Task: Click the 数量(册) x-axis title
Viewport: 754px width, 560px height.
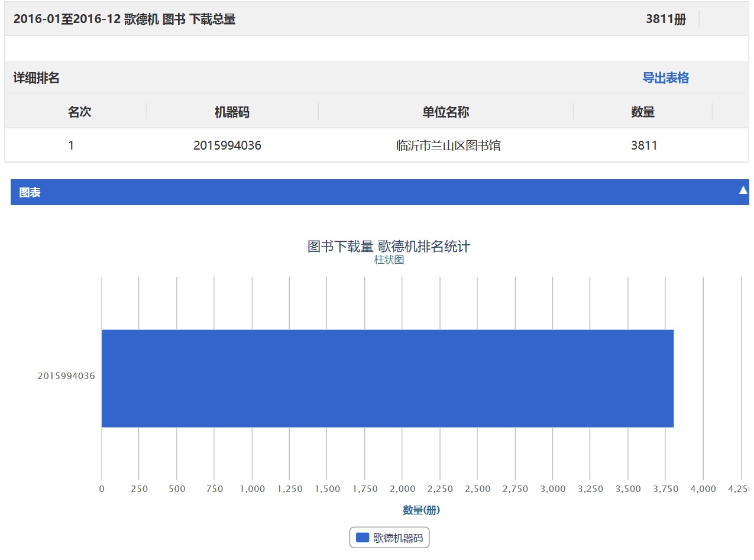Action: (421, 510)
